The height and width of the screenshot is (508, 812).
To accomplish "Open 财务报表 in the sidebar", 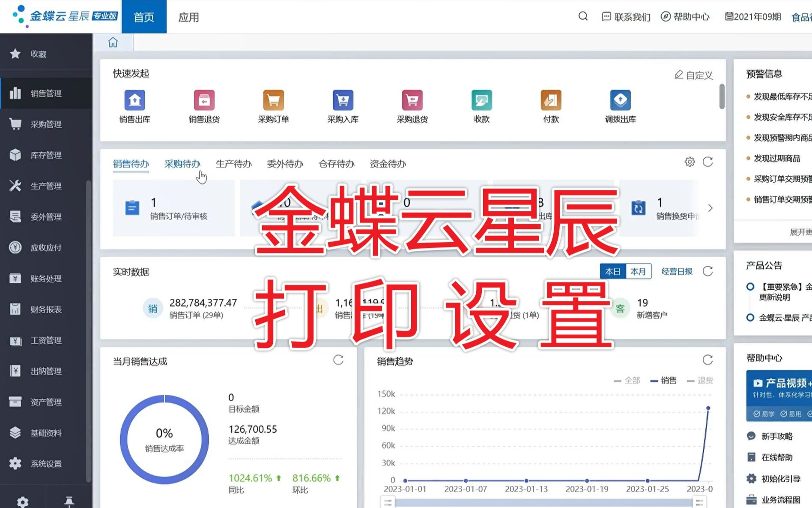I will pyautogui.click(x=46, y=310).
